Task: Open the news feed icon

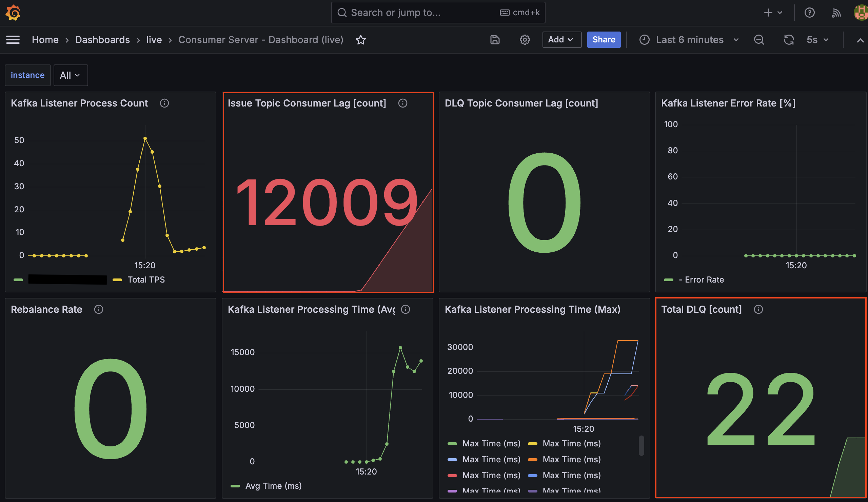Action: 836,13
